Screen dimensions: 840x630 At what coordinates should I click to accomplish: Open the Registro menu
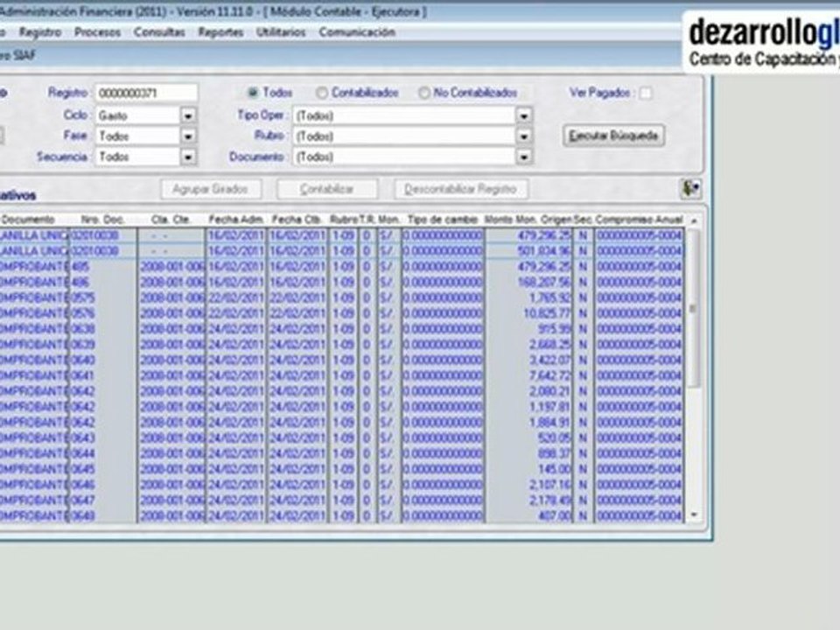40,32
